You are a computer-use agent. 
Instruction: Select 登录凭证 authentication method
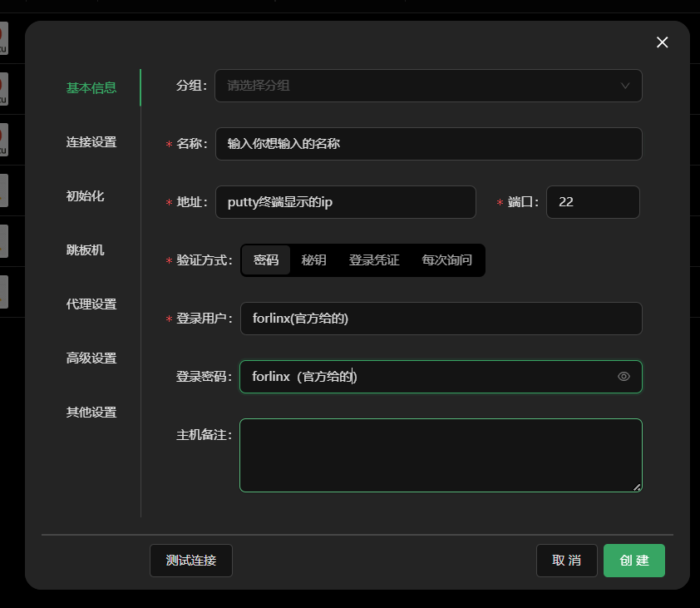pyautogui.click(x=374, y=260)
